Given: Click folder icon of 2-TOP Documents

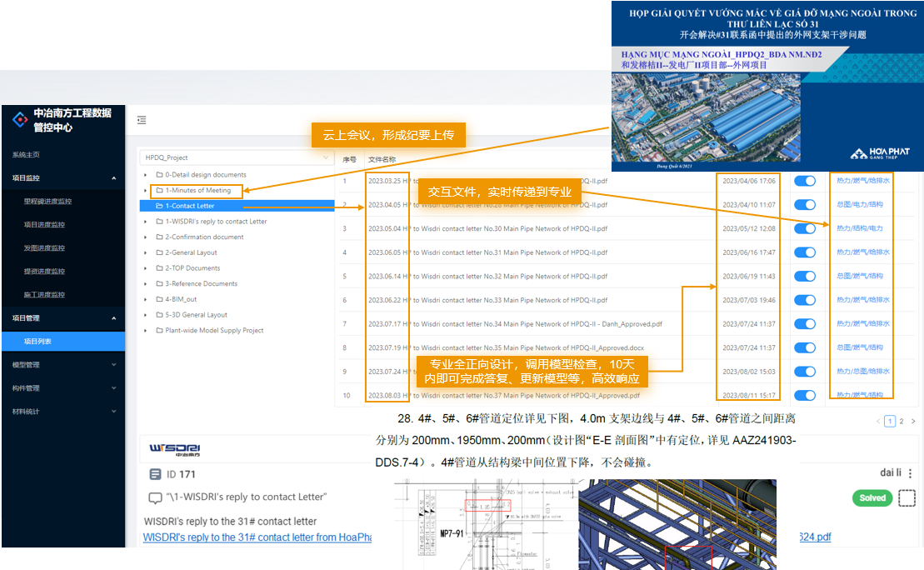Looking at the screenshot, I should click(160, 268).
